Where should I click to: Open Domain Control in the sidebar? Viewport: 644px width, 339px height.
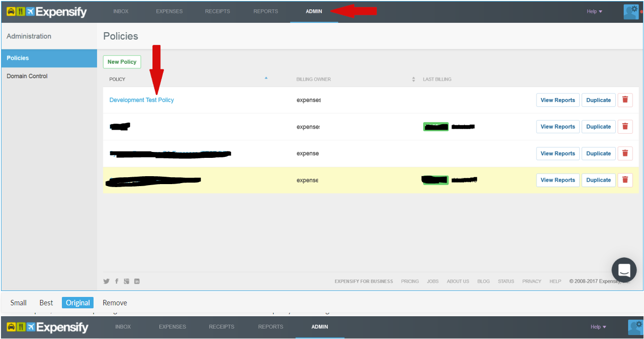[x=27, y=76]
